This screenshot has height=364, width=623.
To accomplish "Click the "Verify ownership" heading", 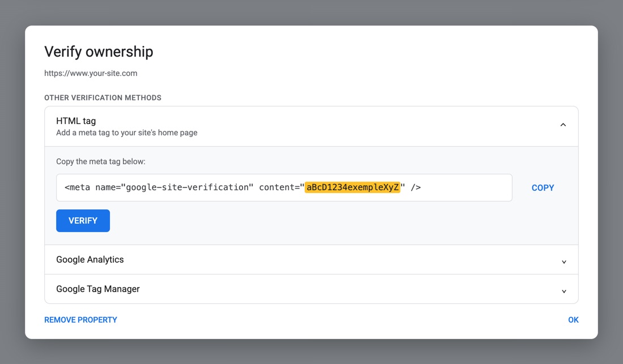I will click(x=99, y=52).
